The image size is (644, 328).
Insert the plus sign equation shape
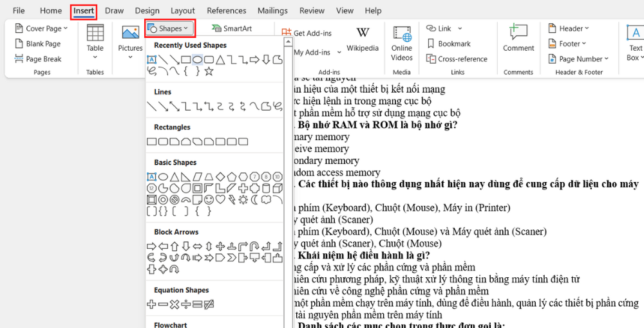(151, 305)
